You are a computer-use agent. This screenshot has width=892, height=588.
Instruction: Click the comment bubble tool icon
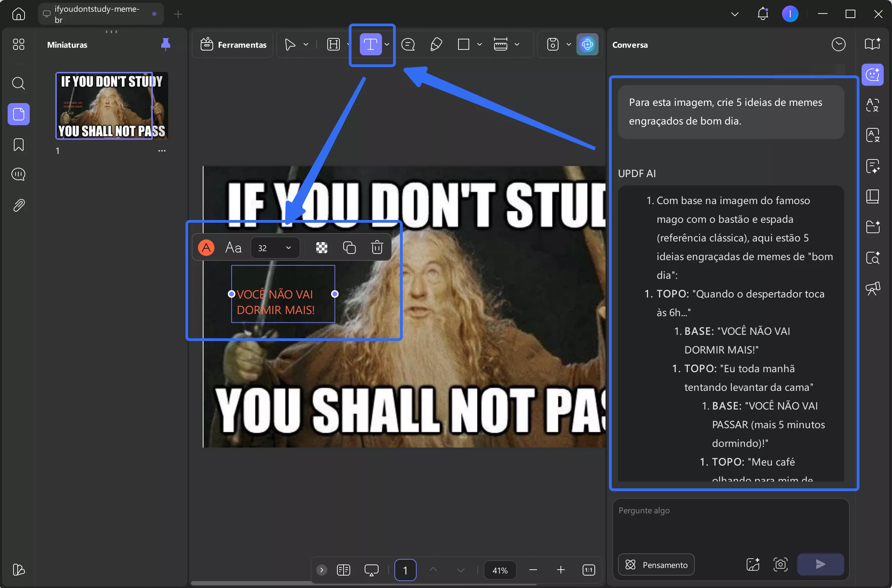point(408,45)
